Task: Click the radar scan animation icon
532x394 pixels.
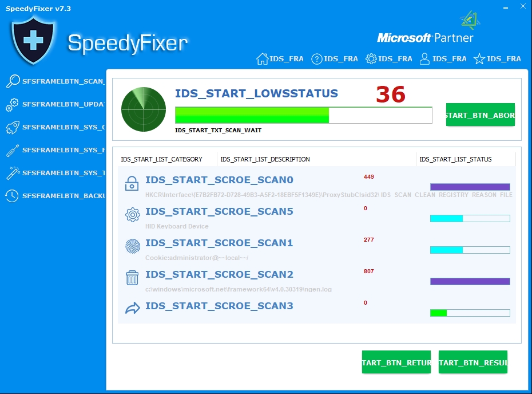Action: point(144,109)
